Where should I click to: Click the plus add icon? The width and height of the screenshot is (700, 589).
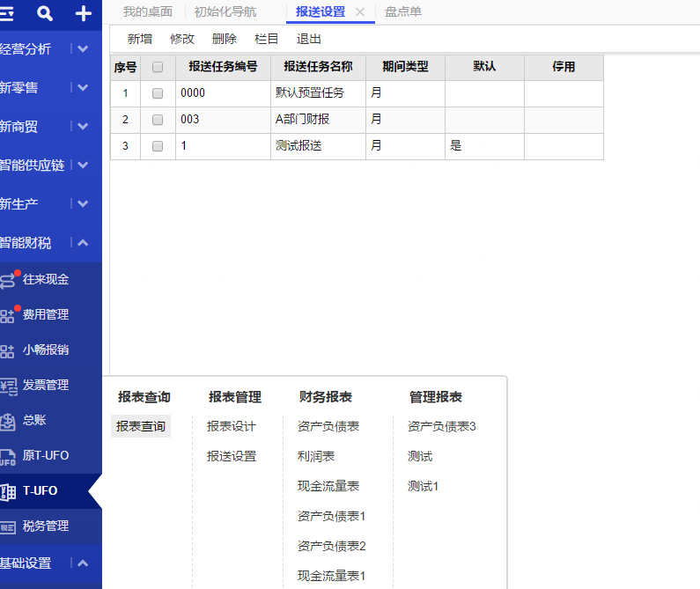(84, 13)
